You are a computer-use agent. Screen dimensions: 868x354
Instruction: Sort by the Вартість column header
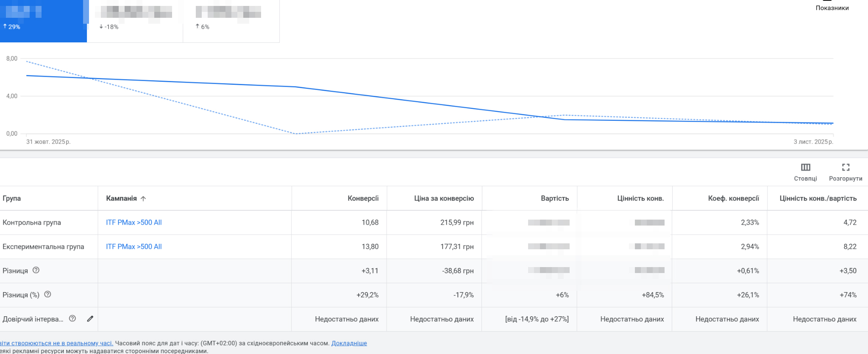[555, 198]
